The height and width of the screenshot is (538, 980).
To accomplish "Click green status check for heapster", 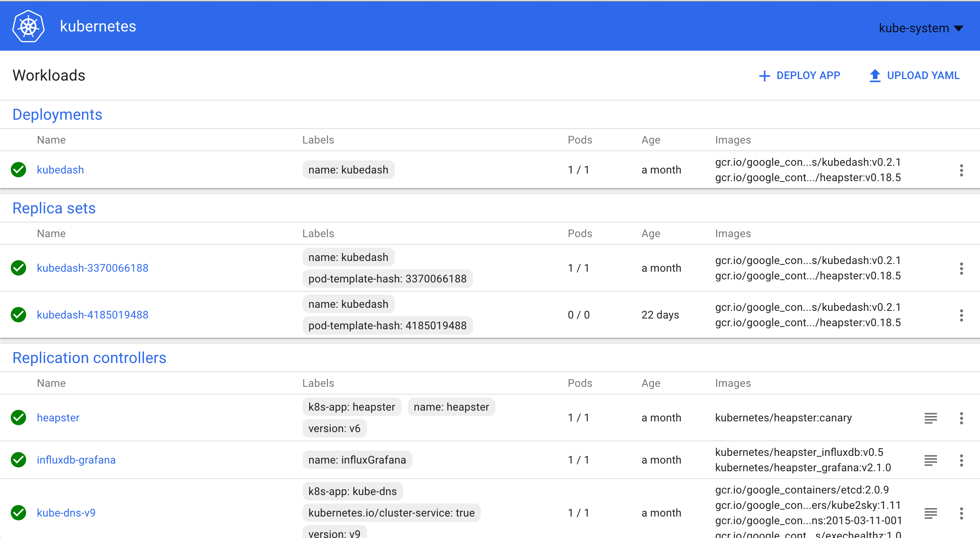I will tap(18, 418).
